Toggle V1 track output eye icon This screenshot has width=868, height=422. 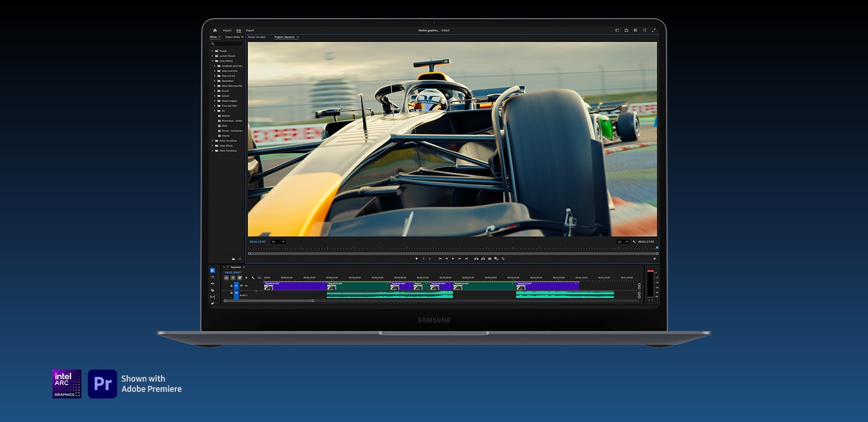pyautogui.click(x=246, y=286)
